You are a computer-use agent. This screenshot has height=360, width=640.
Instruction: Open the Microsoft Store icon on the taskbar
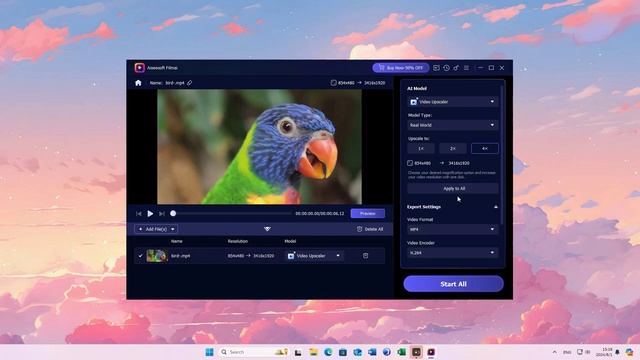(343, 352)
